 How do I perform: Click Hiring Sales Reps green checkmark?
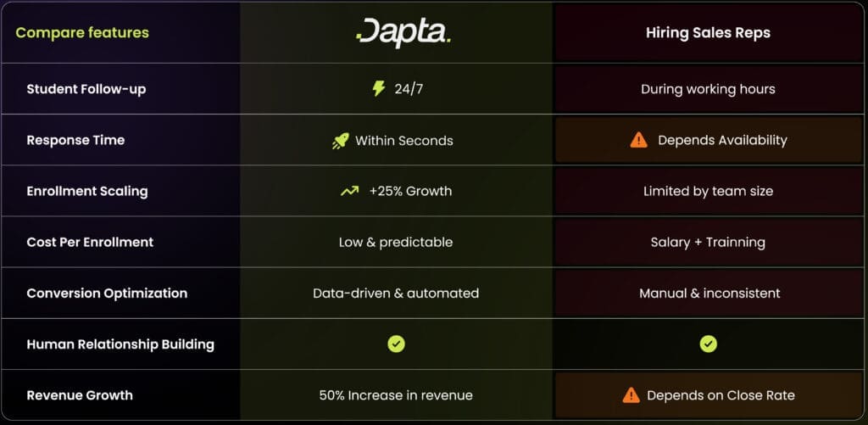click(x=708, y=344)
